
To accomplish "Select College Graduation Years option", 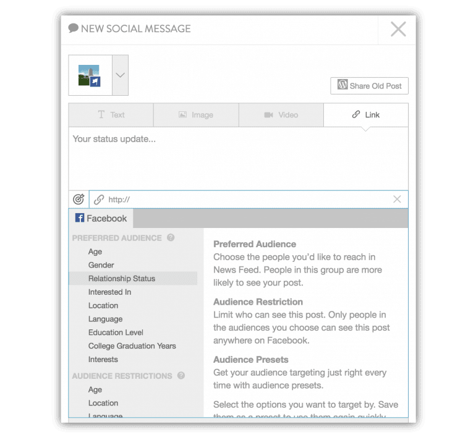I will pyautogui.click(x=132, y=346).
